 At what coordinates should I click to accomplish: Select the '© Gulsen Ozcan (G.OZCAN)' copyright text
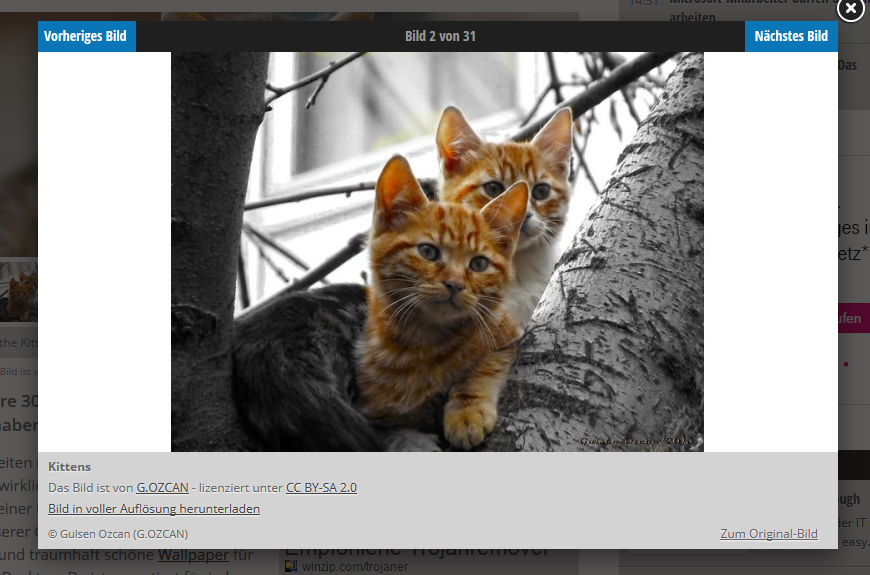click(x=118, y=534)
